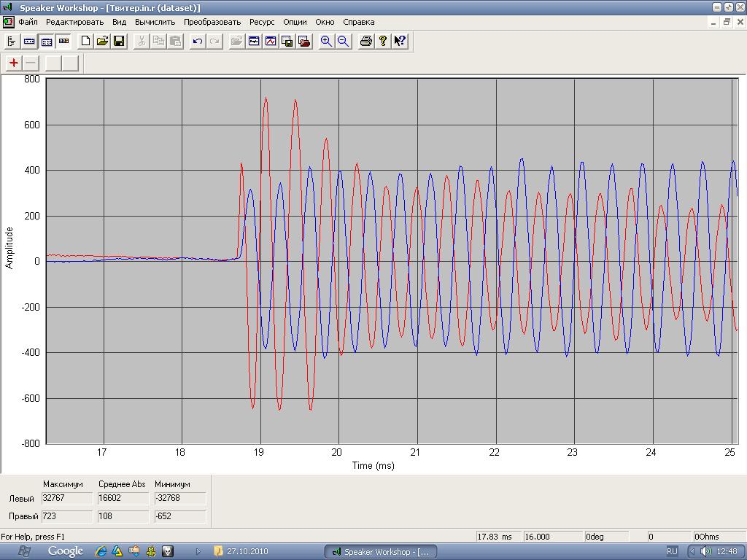
Task: Expand the Ресурс menu
Action: tap(262, 22)
